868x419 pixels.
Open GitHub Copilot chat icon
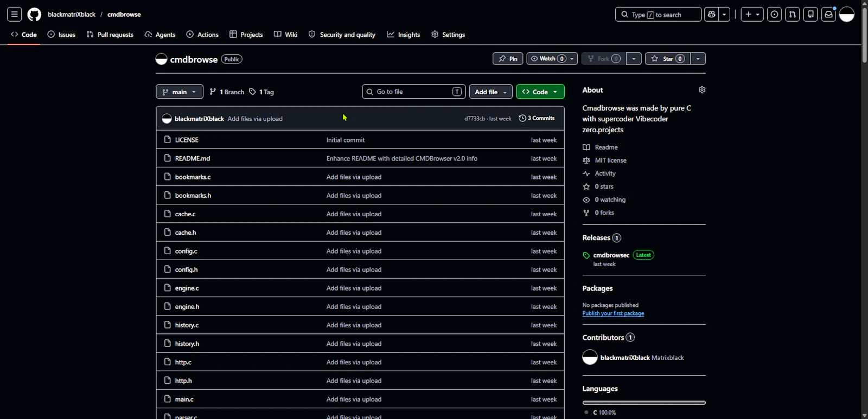click(711, 15)
